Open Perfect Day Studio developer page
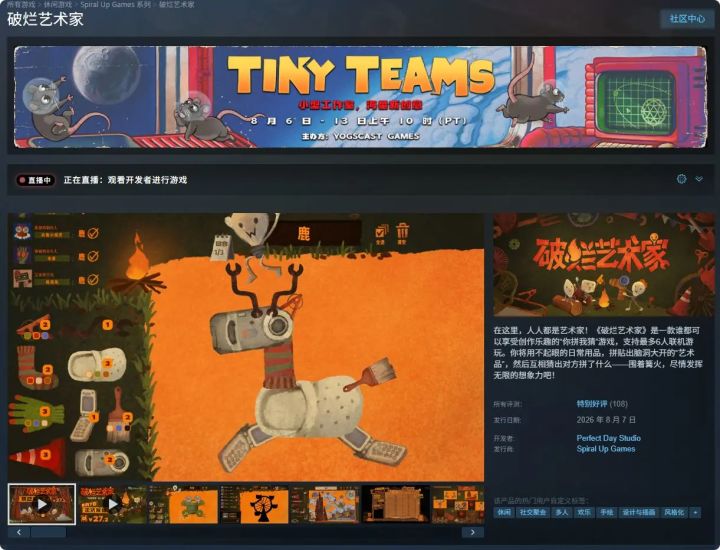 (x=608, y=438)
